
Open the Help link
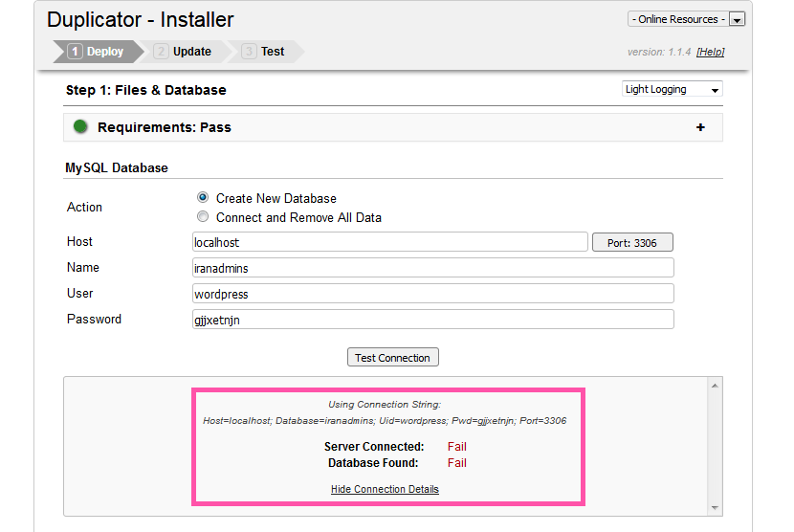click(710, 52)
